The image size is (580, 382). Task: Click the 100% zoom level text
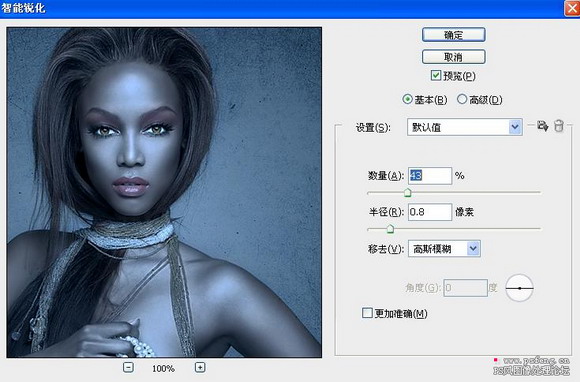163,368
